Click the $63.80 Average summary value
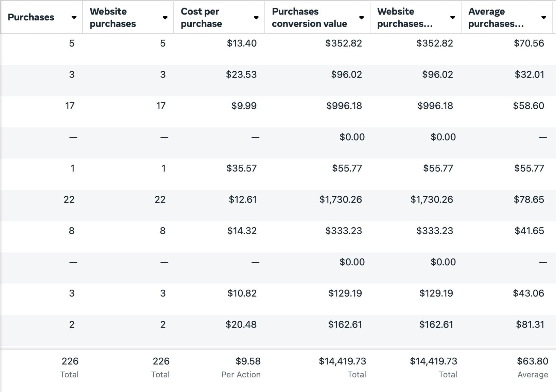The height and width of the screenshot is (392, 556). [x=532, y=361]
